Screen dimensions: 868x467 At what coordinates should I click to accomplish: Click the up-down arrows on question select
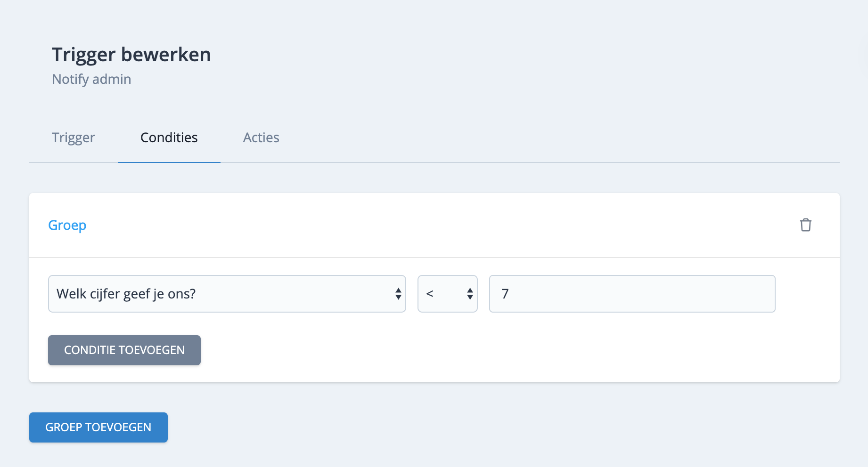[x=398, y=294]
